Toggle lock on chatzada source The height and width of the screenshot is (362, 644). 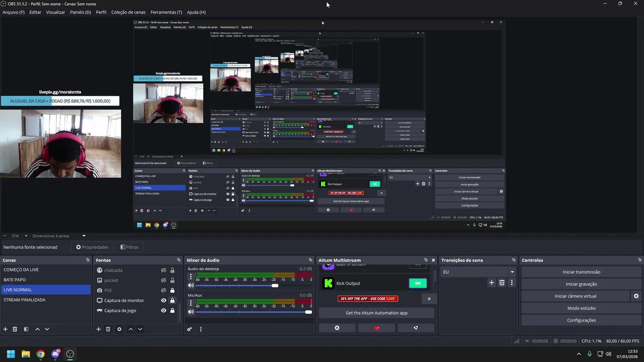point(172,270)
